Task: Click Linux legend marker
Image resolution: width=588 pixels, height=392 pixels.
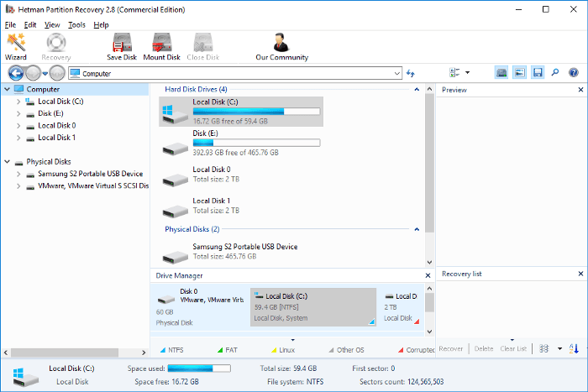Action: pos(274,350)
